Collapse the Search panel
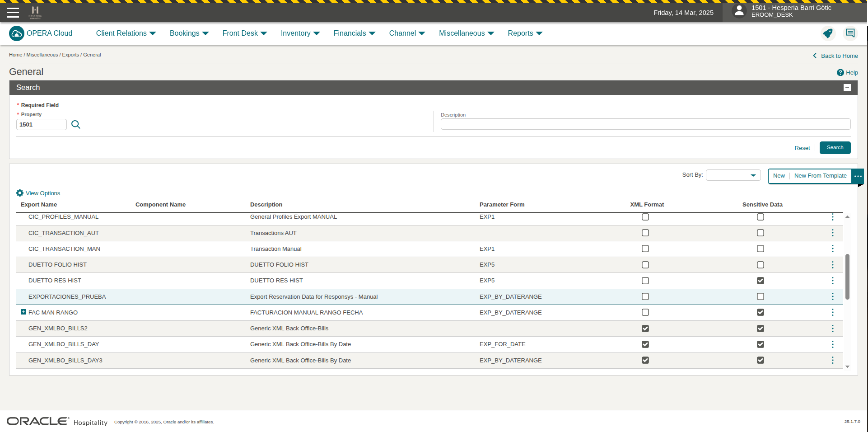This screenshot has width=868, height=432. (x=847, y=88)
